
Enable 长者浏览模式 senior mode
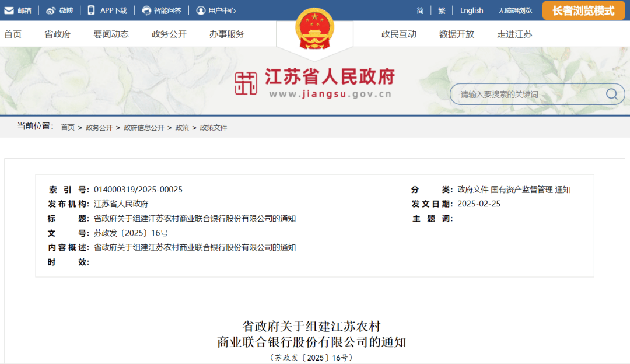[583, 10]
